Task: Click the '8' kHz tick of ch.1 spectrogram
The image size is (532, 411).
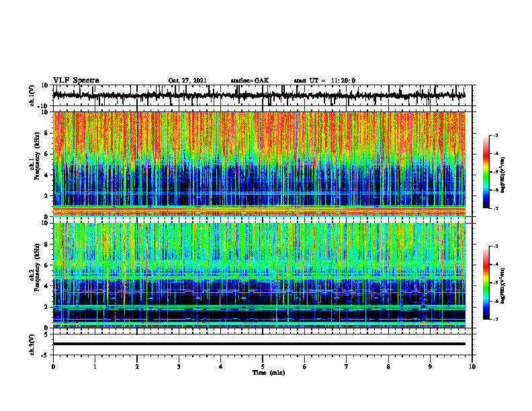Action: (47, 133)
